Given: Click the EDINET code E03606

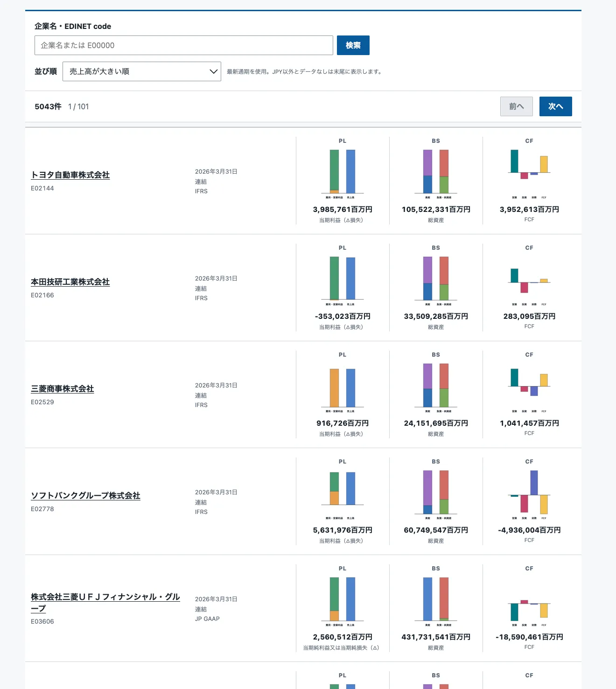Looking at the screenshot, I should coord(42,621).
